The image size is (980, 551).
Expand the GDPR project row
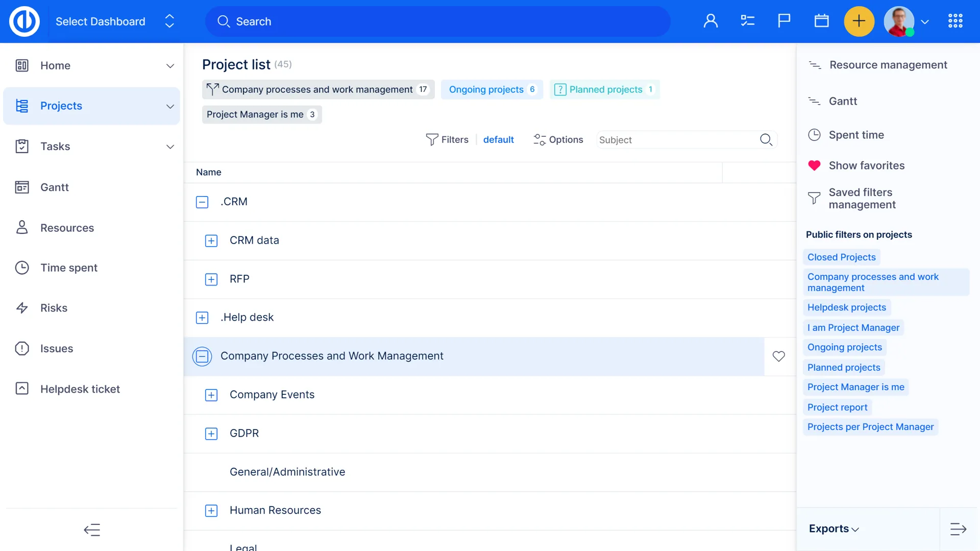211,434
